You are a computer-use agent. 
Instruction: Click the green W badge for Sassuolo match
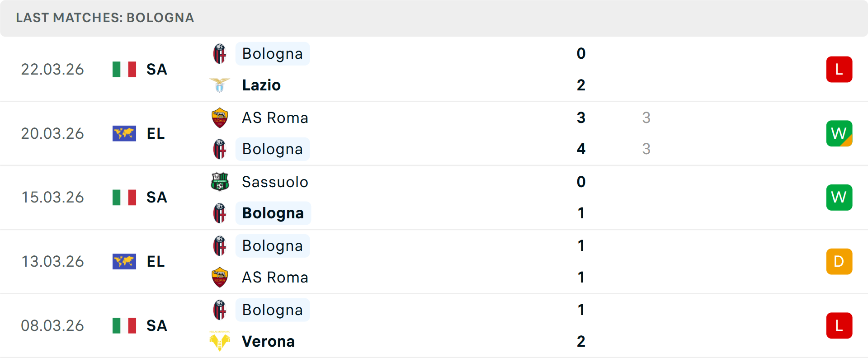coord(839,198)
